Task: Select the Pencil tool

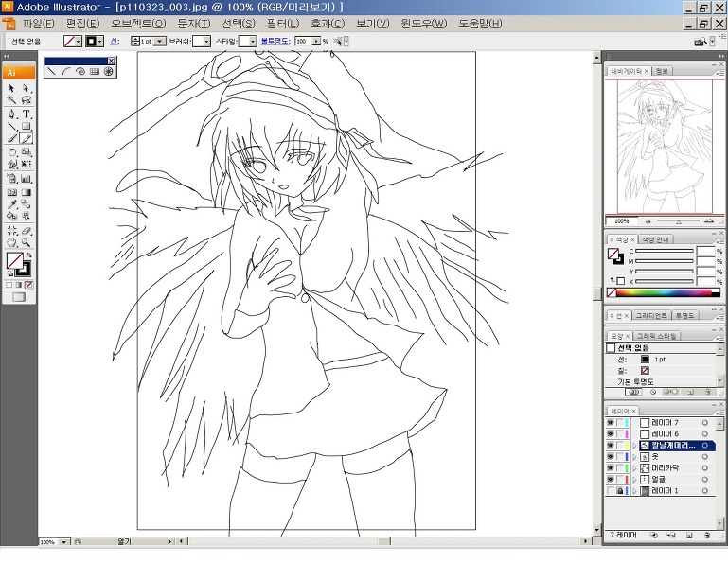Action: 26,138
